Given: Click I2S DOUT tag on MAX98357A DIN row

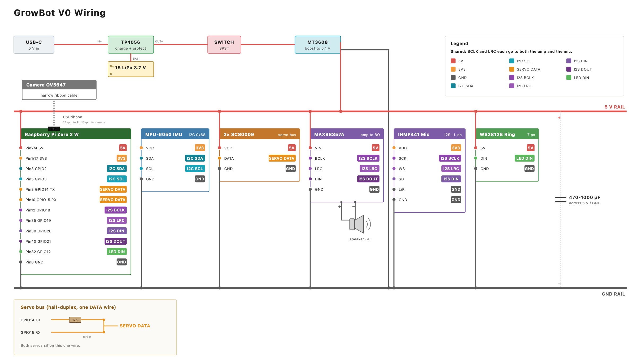Looking at the screenshot, I should (368, 179).
